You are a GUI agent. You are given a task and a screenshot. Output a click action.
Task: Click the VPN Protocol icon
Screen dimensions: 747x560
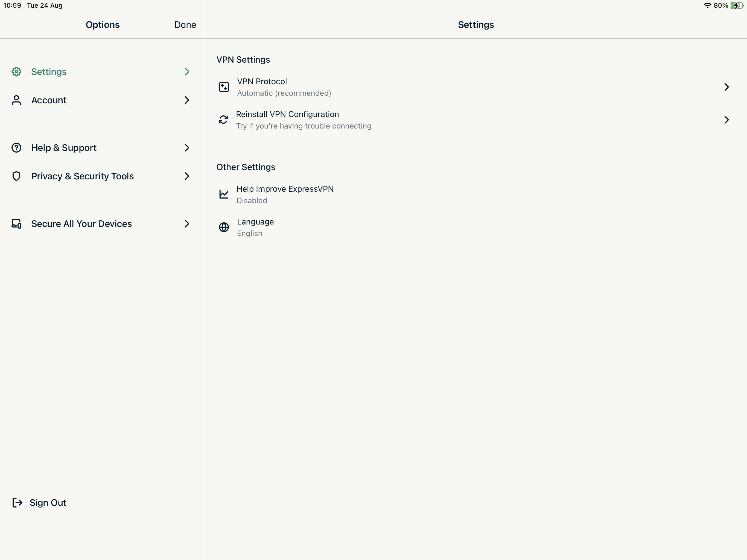coord(224,87)
